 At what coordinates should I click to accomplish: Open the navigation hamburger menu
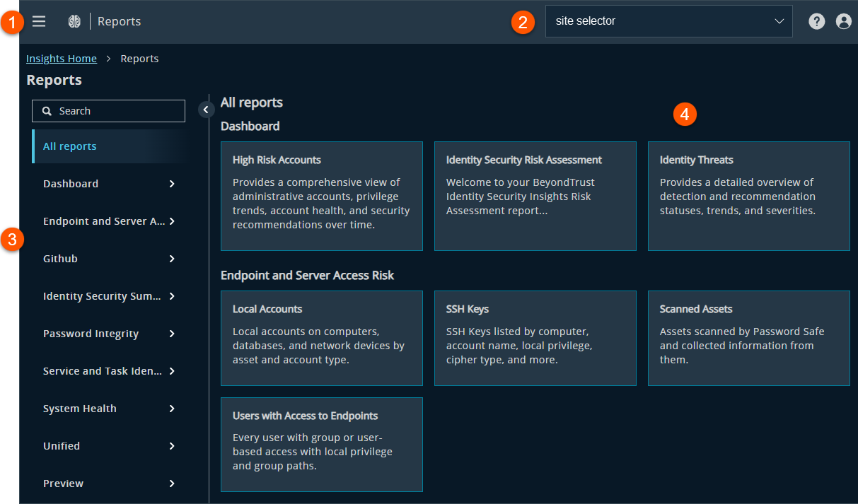pyautogui.click(x=39, y=21)
